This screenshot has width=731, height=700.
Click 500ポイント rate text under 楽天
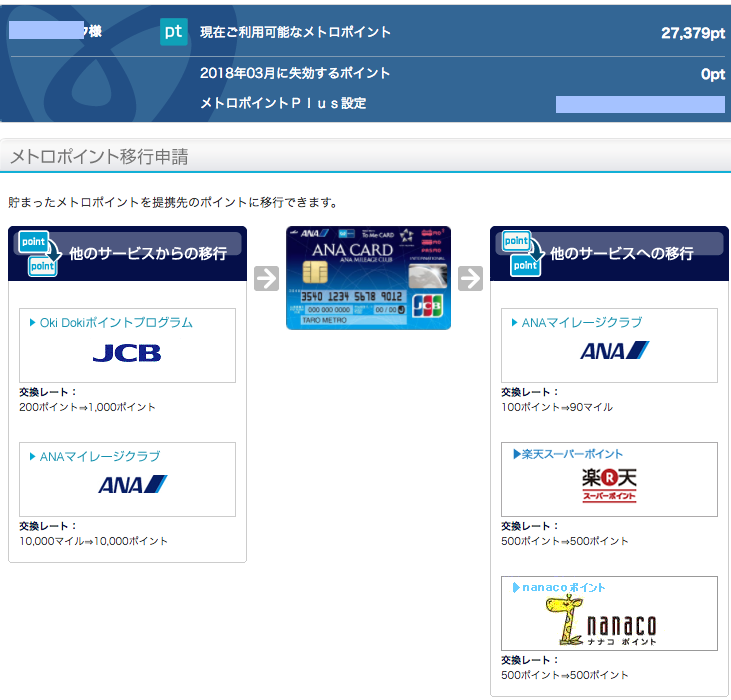click(x=565, y=541)
